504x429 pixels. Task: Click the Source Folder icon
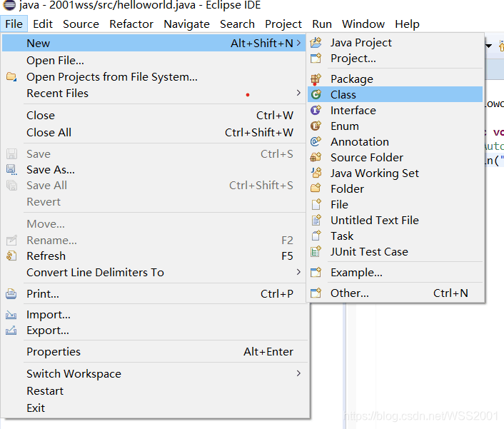[x=316, y=157]
